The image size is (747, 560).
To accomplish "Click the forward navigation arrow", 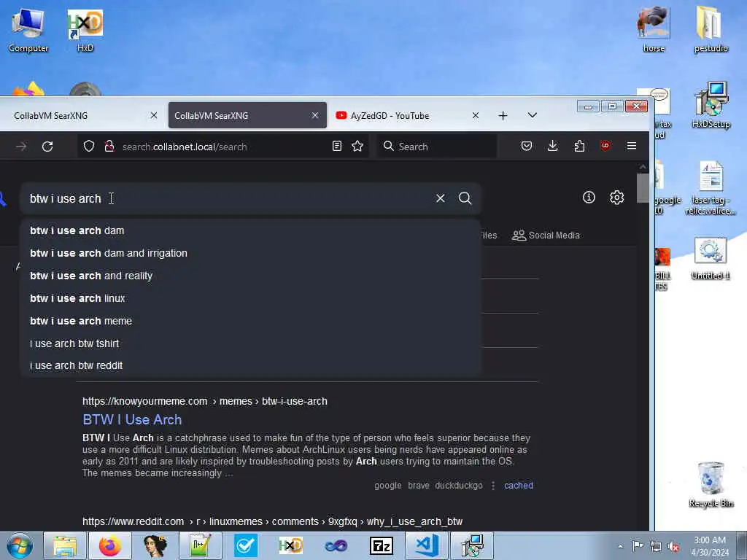I will 21,146.
